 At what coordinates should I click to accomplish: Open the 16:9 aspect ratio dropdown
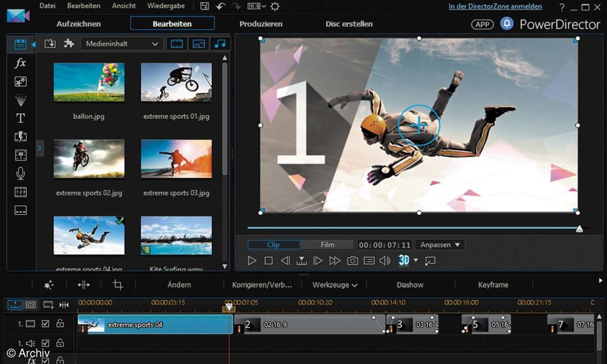coord(256,6)
